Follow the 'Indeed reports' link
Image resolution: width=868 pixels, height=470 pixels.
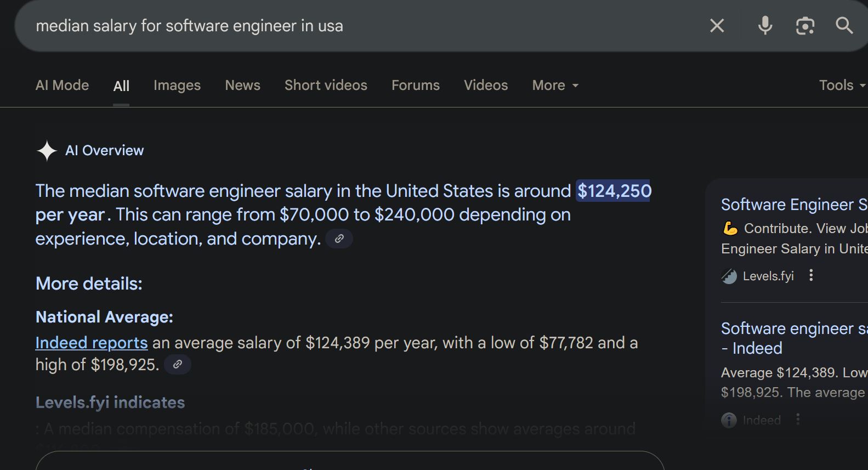92,343
